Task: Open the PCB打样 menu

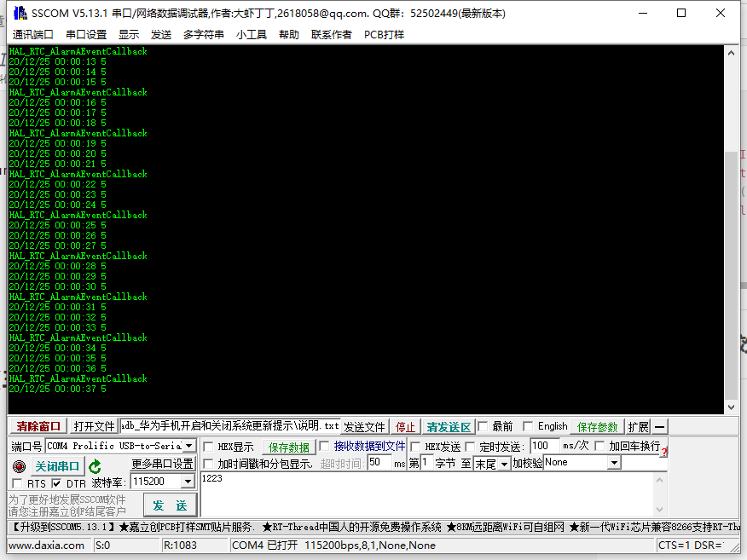Action: click(x=384, y=35)
